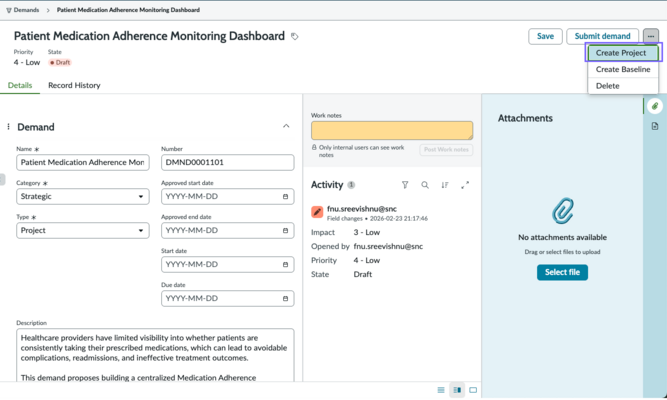The image size is (667, 400).
Task: Click the collapsed left panel handle
Action: pyautogui.click(x=2, y=180)
